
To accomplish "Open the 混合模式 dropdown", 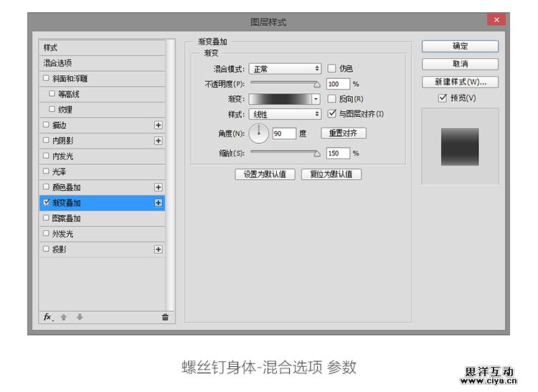I will pos(285,69).
